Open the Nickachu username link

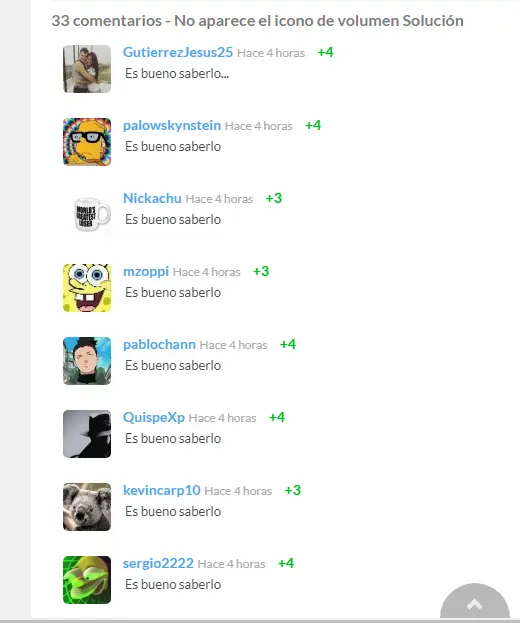pyautogui.click(x=152, y=198)
